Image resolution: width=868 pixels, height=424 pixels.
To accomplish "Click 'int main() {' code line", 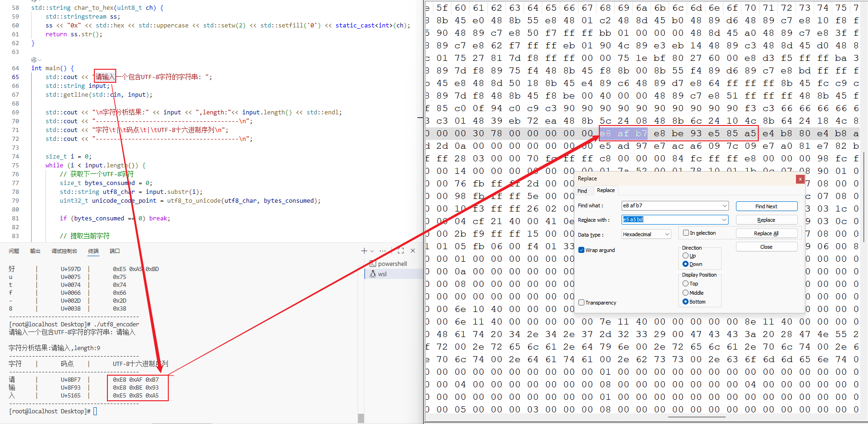I will click(53, 68).
